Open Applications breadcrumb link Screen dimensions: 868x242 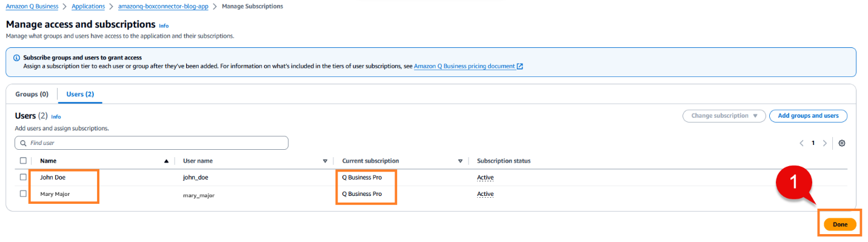[x=88, y=6]
